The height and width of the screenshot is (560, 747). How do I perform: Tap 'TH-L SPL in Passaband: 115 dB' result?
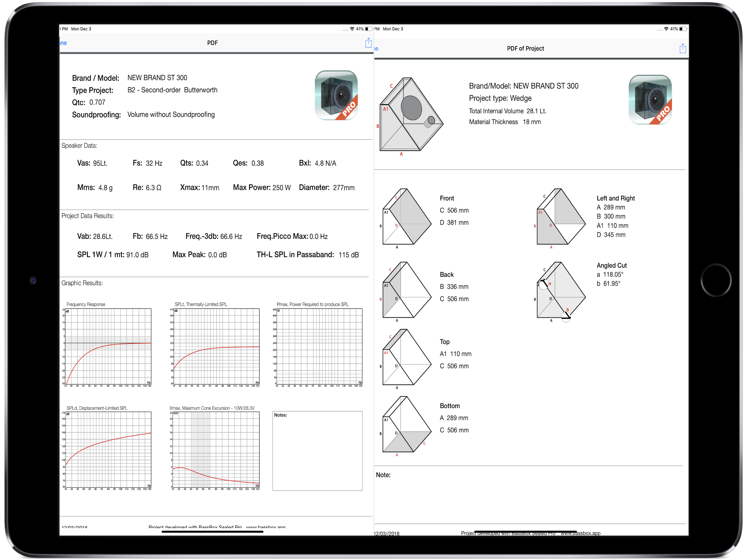tap(308, 255)
